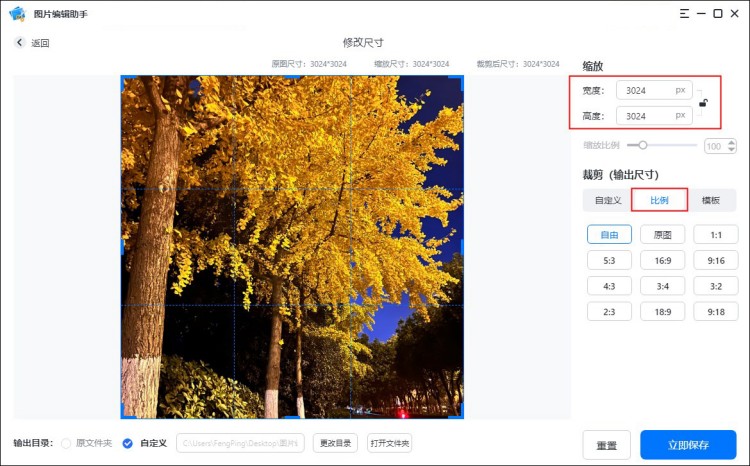Click the 缩放比例 slider handle
The width and height of the screenshot is (750, 466).
click(x=643, y=145)
